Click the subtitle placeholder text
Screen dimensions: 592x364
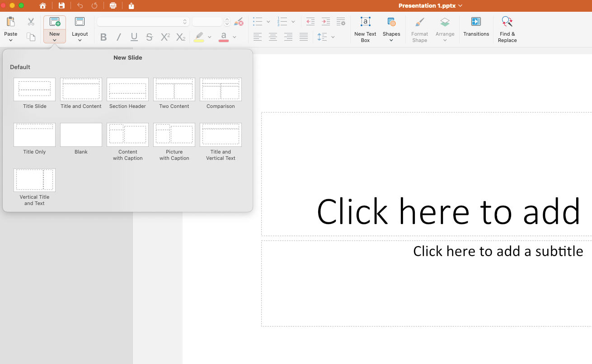pos(498,251)
